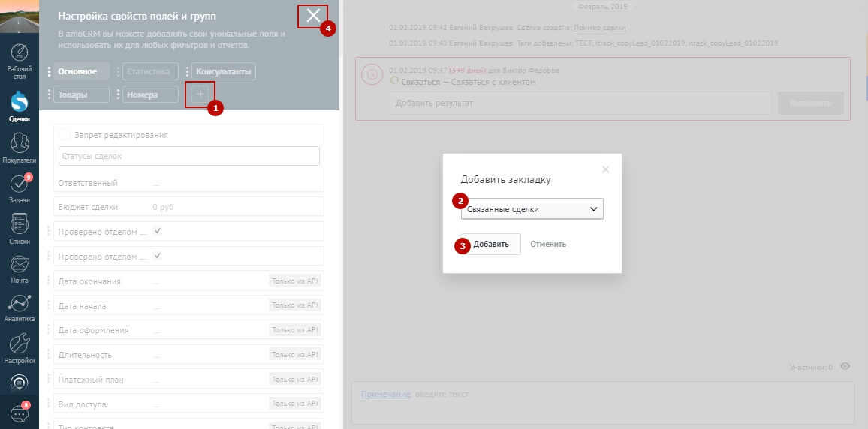Open Пример сделки link

pyautogui.click(x=599, y=28)
